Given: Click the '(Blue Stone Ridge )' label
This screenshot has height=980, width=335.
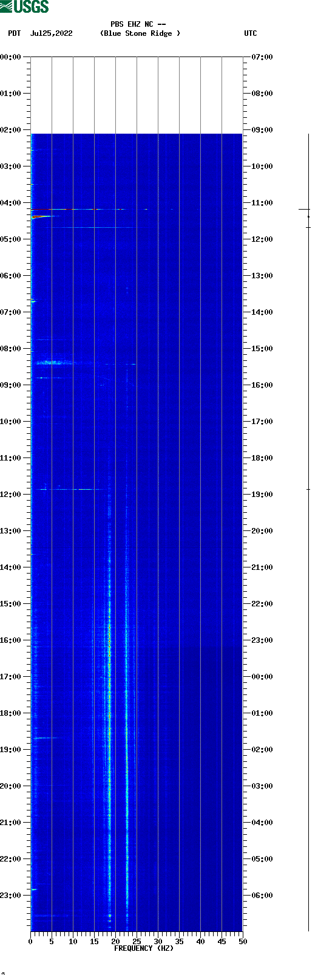Looking at the screenshot, I should coord(140,33).
